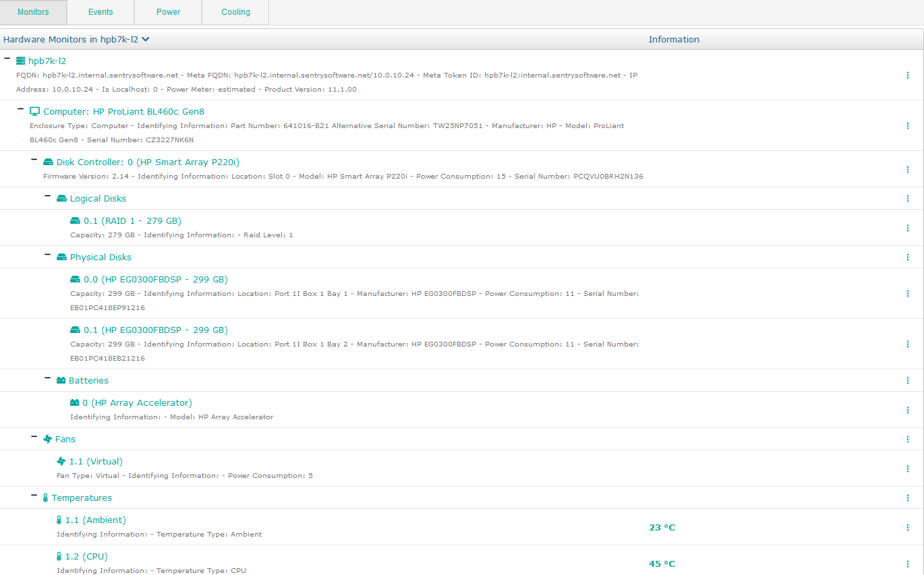
Task: Open the 1.2 (CPU) temperature link
Action: click(x=86, y=556)
